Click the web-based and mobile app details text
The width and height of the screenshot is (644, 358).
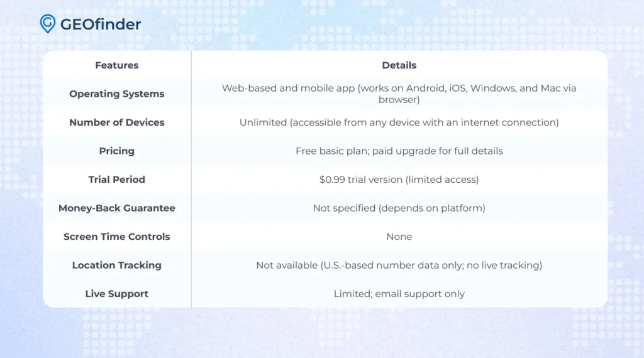399,94
